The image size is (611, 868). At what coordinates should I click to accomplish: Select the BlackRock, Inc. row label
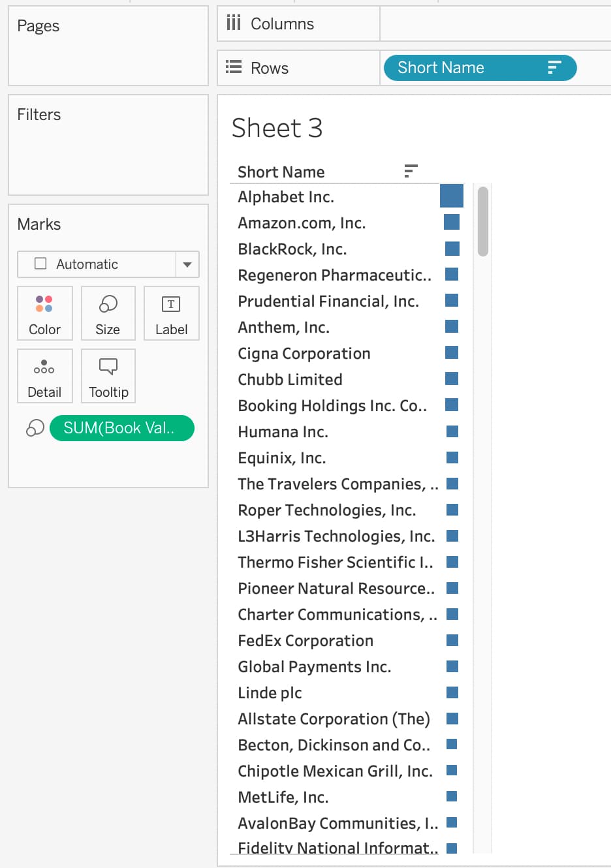[292, 249]
